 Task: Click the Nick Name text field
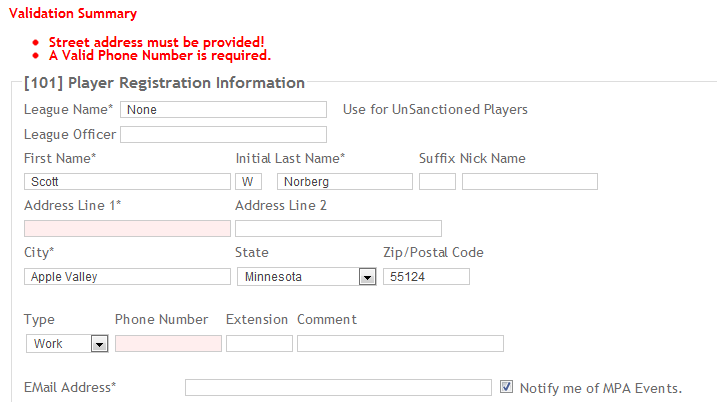[529, 182]
